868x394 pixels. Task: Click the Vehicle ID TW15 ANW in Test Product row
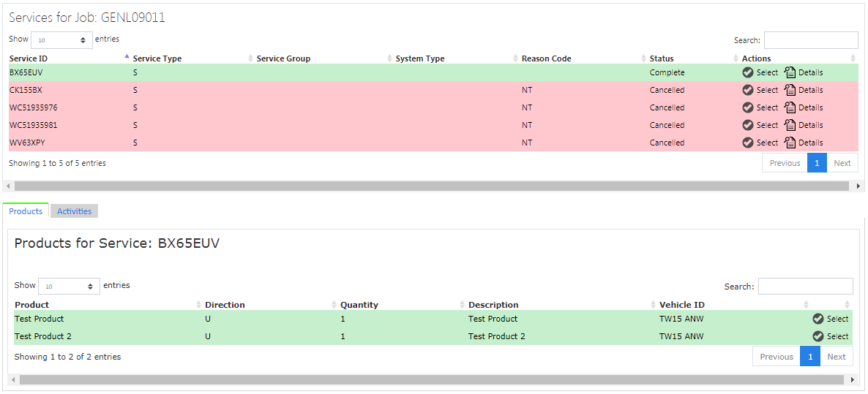pyautogui.click(x=681, y=319)
